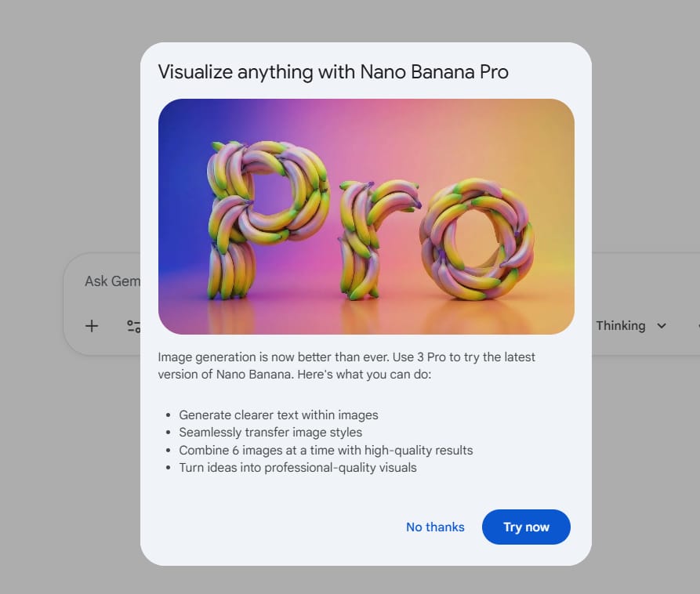Click the text Generate clearer text within images
Screen dimensions: 700x594
[x=278, y=415]
